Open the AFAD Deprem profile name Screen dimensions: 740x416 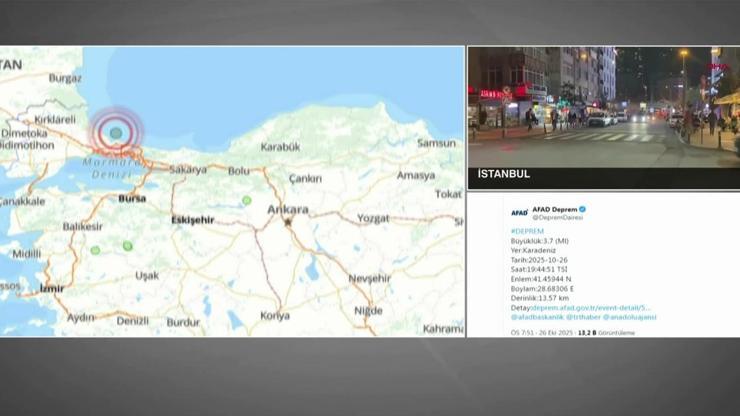[x=555, y=209]
